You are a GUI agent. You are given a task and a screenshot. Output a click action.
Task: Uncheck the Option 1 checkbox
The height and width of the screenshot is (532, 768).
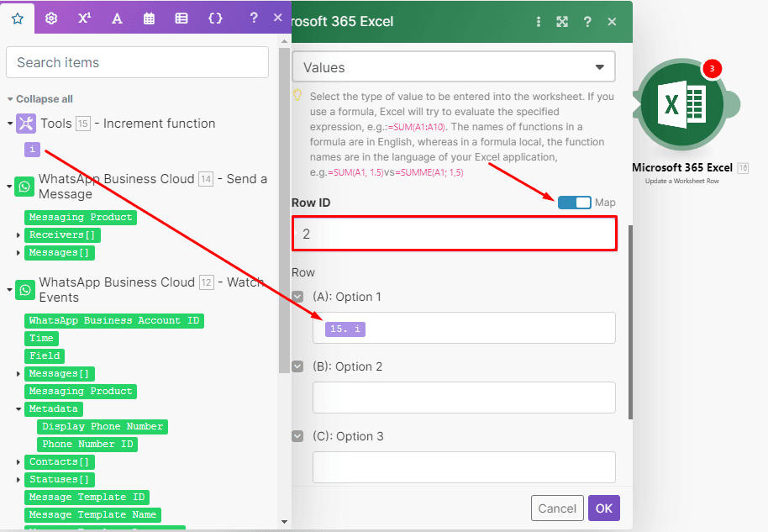point(297,296)
